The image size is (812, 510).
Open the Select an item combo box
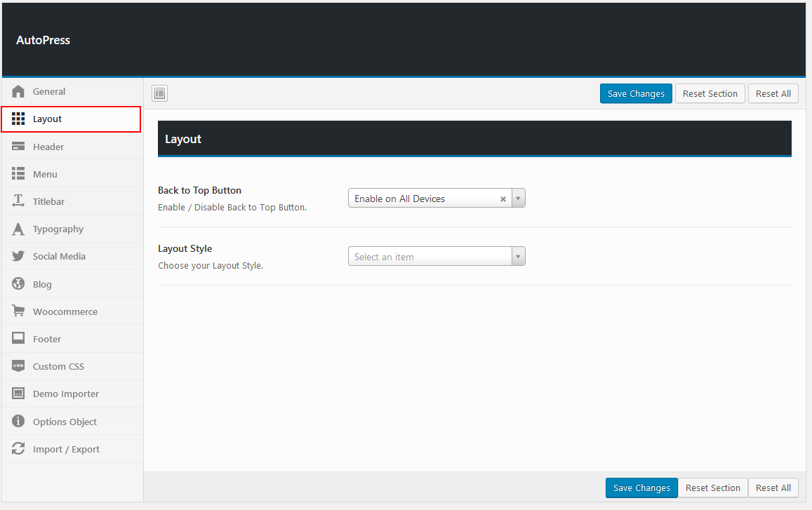click(x=437, y=256)
